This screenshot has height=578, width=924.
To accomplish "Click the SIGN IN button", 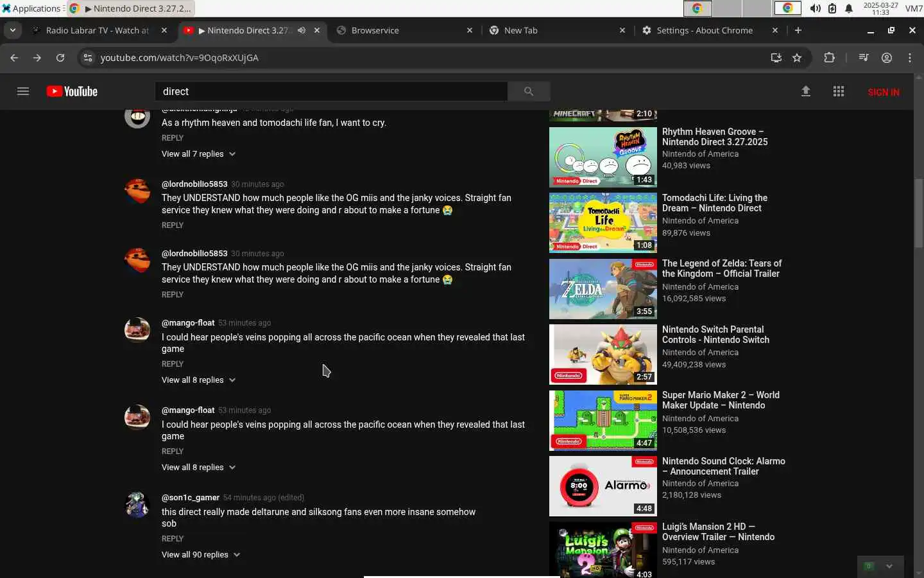I will tap(883, 92).
